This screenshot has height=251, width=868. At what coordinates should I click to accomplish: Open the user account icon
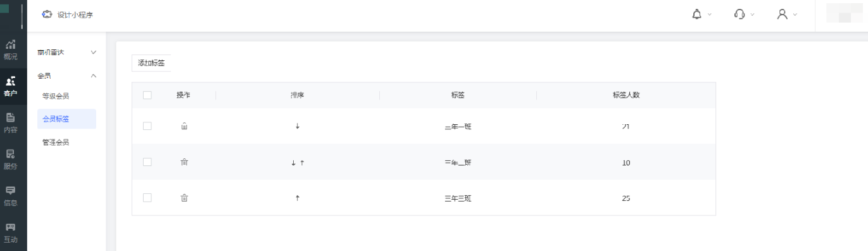tap(782, 14)
